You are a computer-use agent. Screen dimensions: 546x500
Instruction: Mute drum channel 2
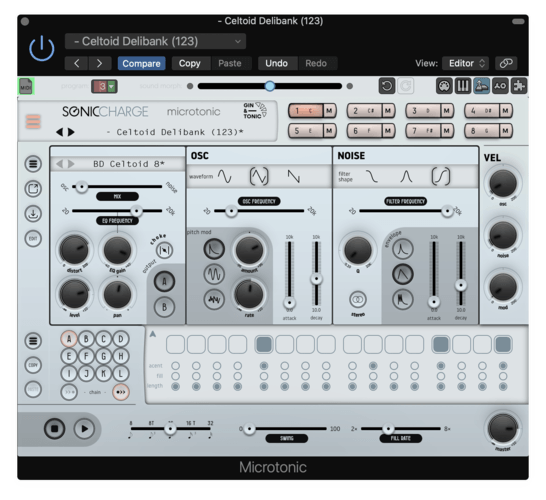(x=388, y=111)
